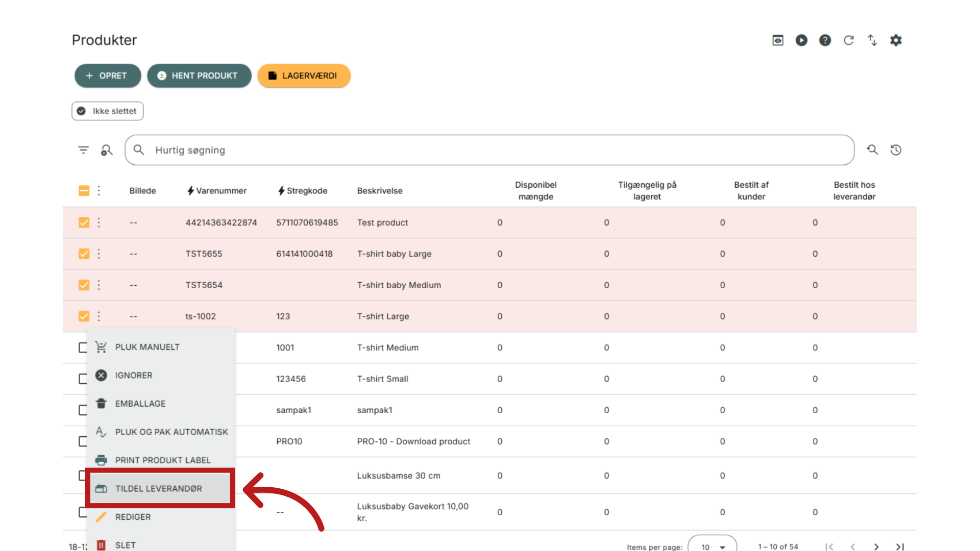The height and width of the screenshot is (551, 980).
Task: Open the items per page dropdown
Action: [713, 545]
